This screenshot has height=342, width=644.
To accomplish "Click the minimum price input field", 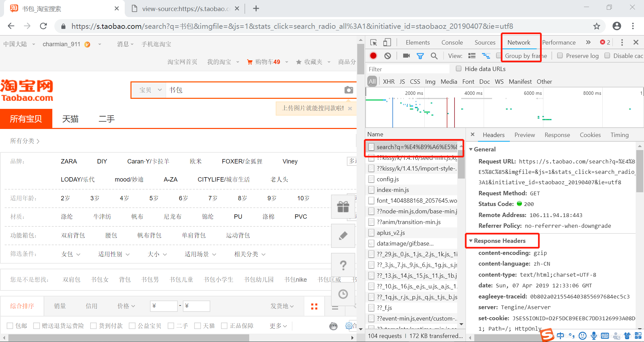I will click(x=164, y=306).
